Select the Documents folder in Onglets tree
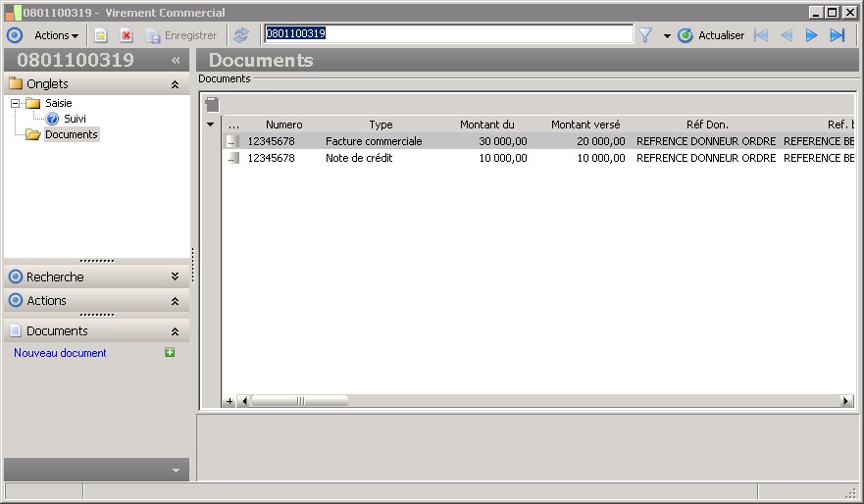 click(x=71, y=134)
